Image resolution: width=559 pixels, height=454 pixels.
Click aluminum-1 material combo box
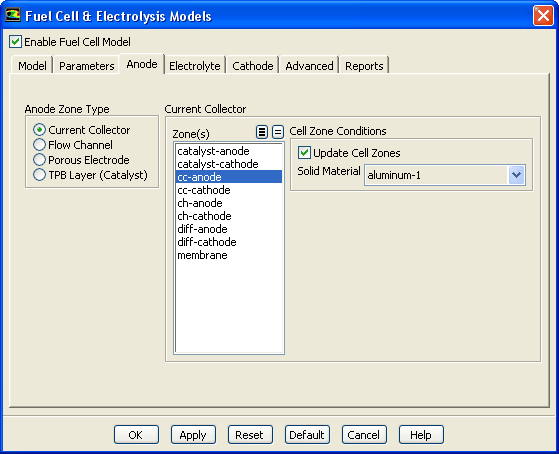pyautogui.click(x=444, y=175)
